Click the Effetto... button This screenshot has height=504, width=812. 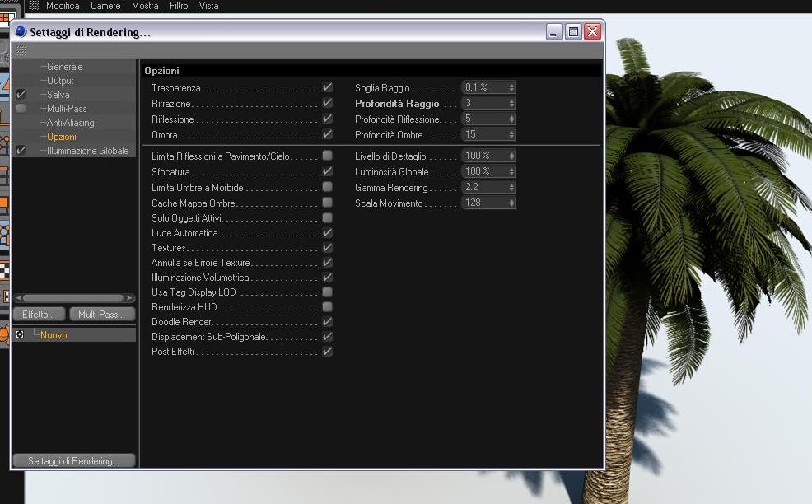(x=39, y=315)
